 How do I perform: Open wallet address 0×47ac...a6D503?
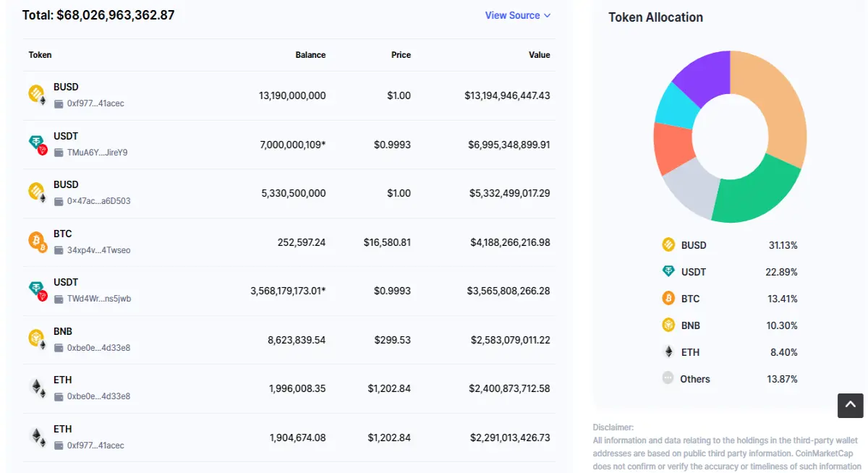click(98, 201)
